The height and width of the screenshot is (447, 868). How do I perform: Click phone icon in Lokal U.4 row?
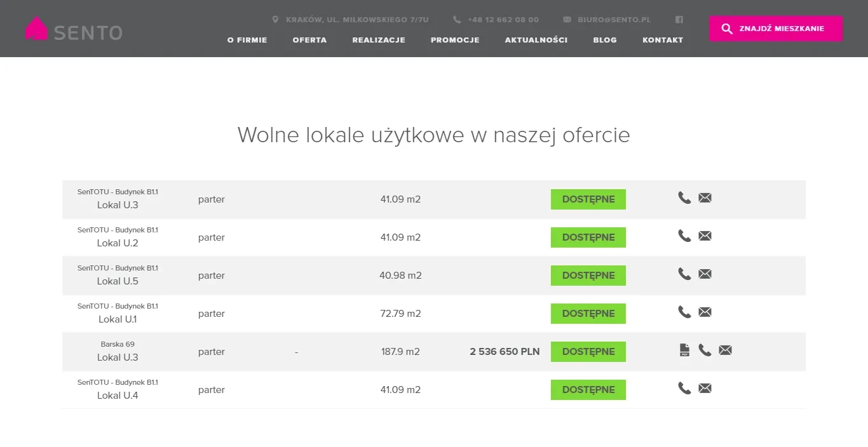coord(684,388)
